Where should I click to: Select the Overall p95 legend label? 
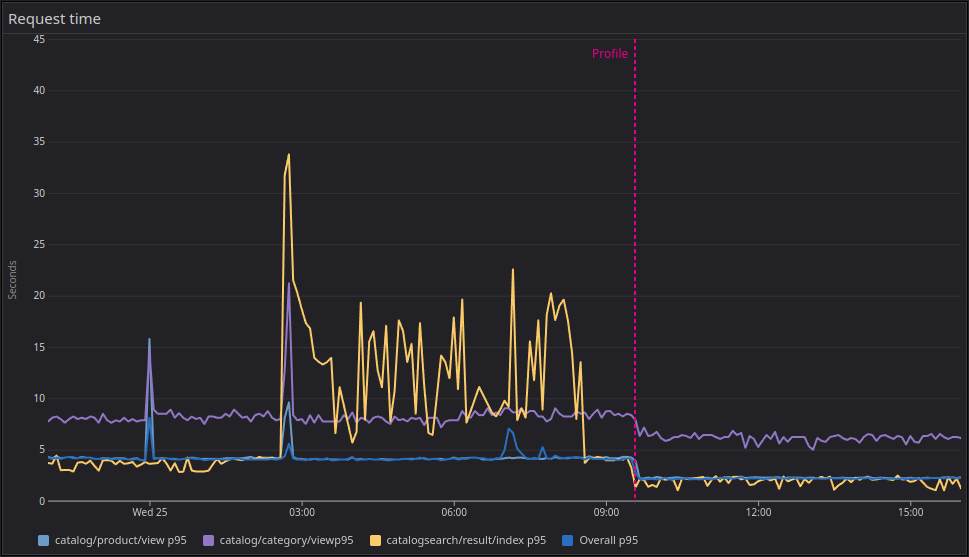(608, 540)
